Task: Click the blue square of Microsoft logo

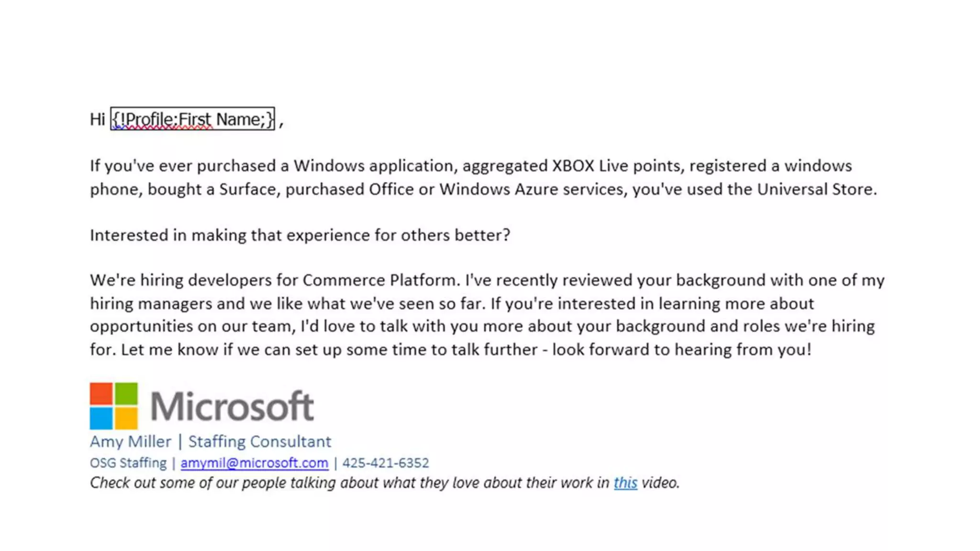Action: point(101,418)
